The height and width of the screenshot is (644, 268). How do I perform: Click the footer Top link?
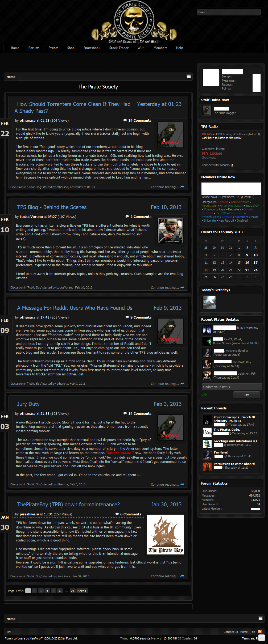[253, 632]
